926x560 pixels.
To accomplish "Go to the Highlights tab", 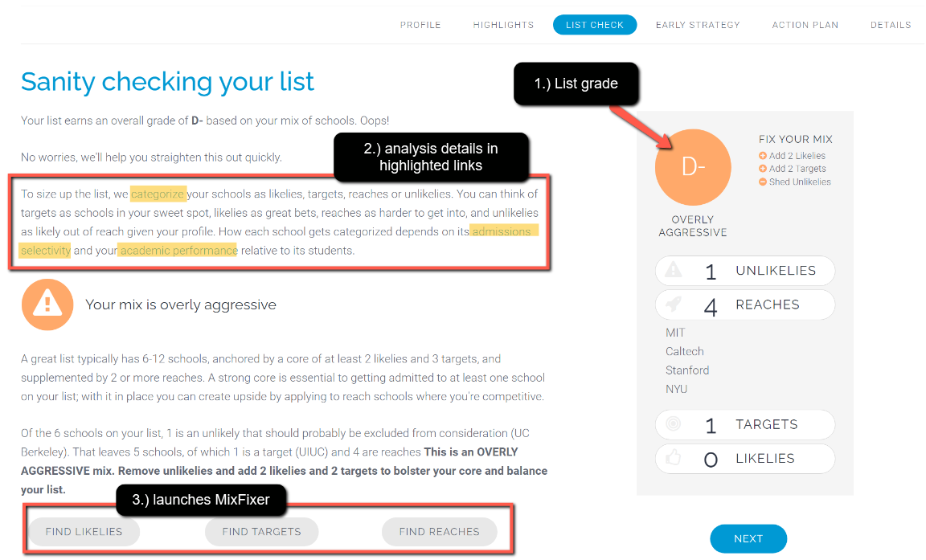I will click(x=503, y=25).
